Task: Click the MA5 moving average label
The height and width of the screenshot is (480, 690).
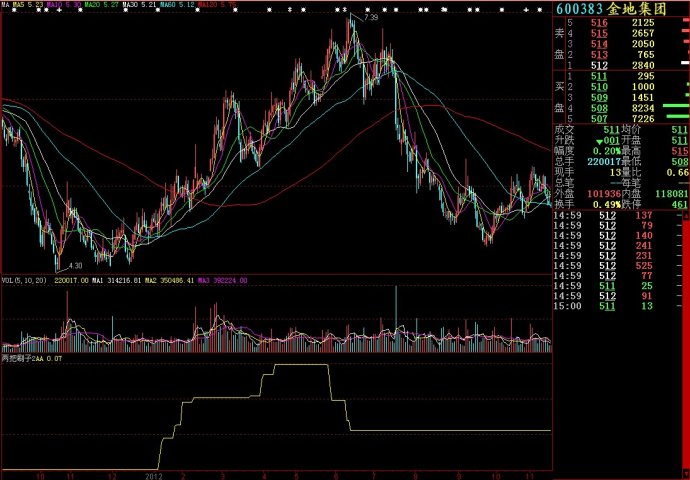Action: (x=24, y=5)
